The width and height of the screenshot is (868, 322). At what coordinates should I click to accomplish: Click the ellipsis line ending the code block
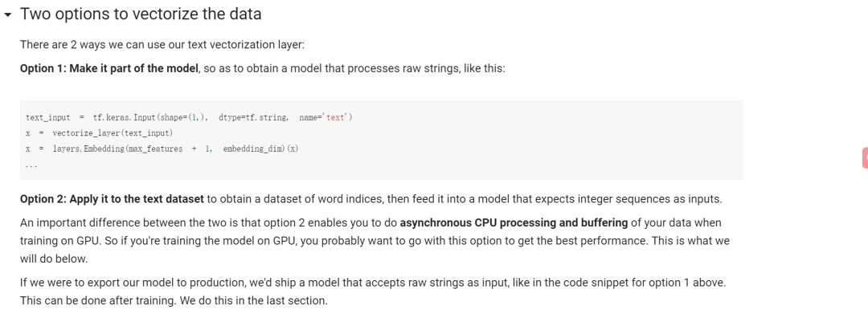[31, 165]
